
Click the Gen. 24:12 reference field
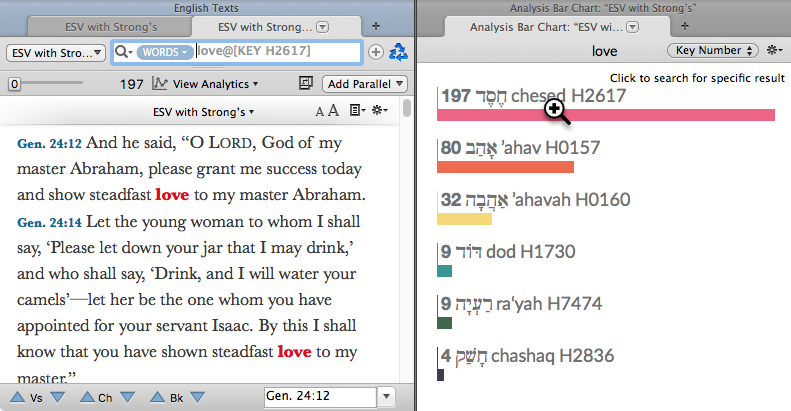click(319, 397)
